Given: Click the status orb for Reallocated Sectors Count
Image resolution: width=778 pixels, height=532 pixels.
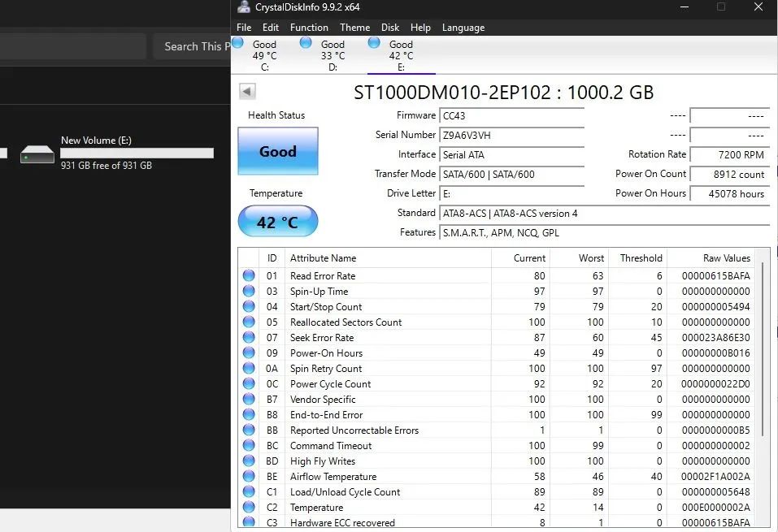Looking at the screenshot, I should [x=249, y=322].
